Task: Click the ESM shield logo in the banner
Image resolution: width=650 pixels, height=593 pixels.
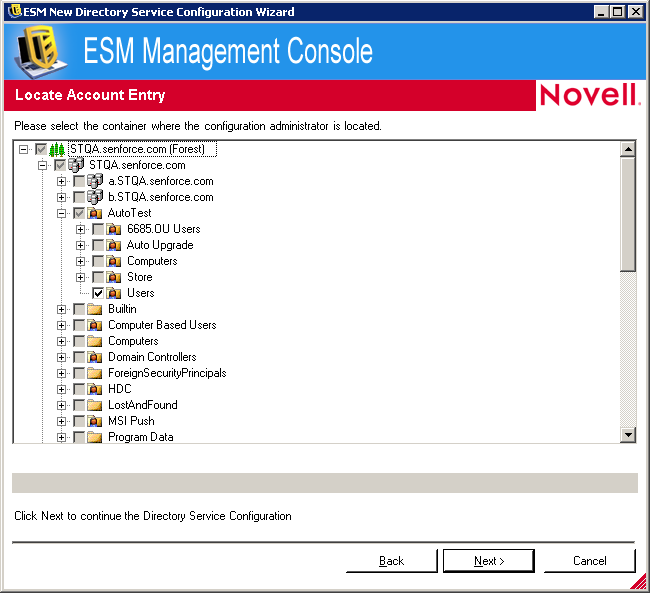Action: 41,51
